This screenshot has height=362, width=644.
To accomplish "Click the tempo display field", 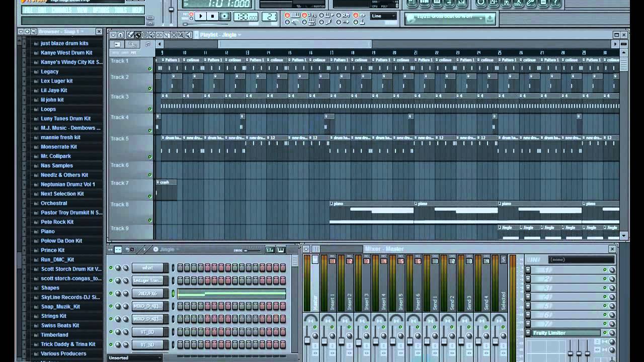I will [x=246, y=16].
